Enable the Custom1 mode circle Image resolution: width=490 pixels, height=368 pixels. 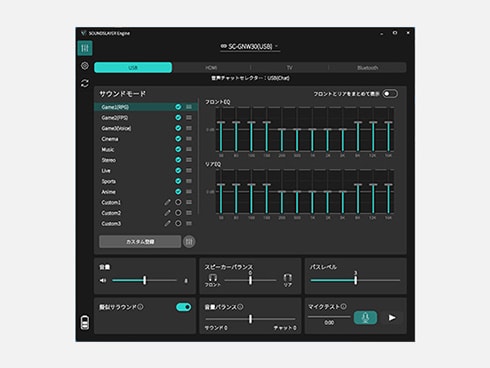pos(178,202)
